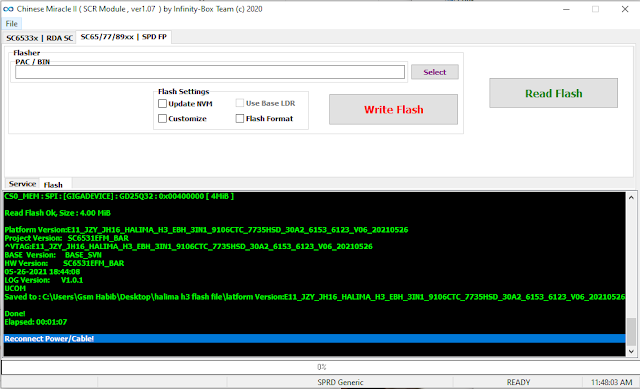Maximize the Chinese Miracle II window

596,9
